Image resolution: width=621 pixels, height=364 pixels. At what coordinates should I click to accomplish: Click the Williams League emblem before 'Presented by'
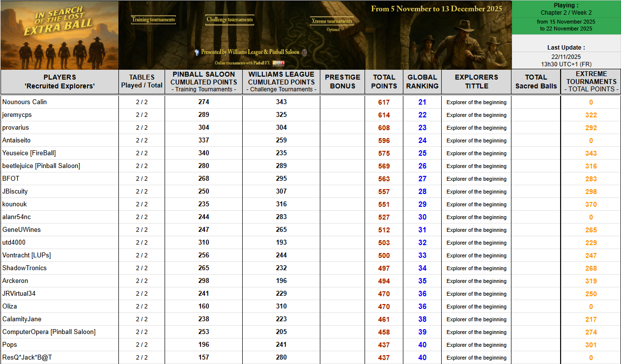coord(197,52)
